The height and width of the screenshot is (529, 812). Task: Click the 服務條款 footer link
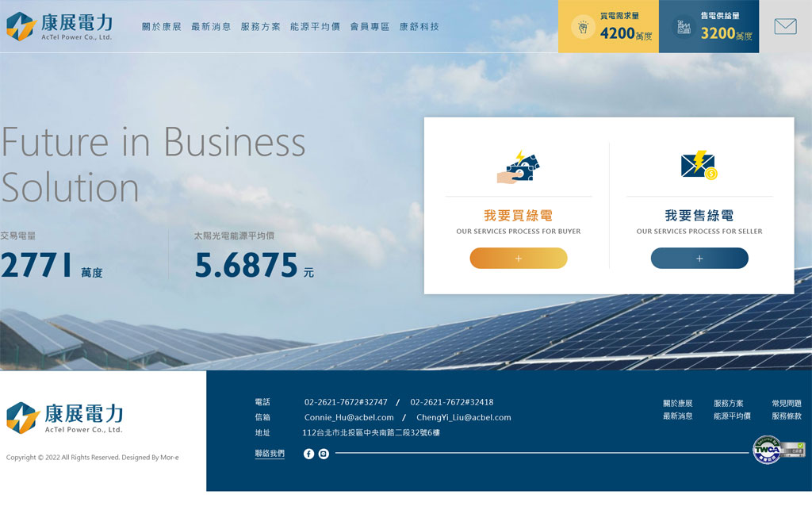(x=786, y=416)
